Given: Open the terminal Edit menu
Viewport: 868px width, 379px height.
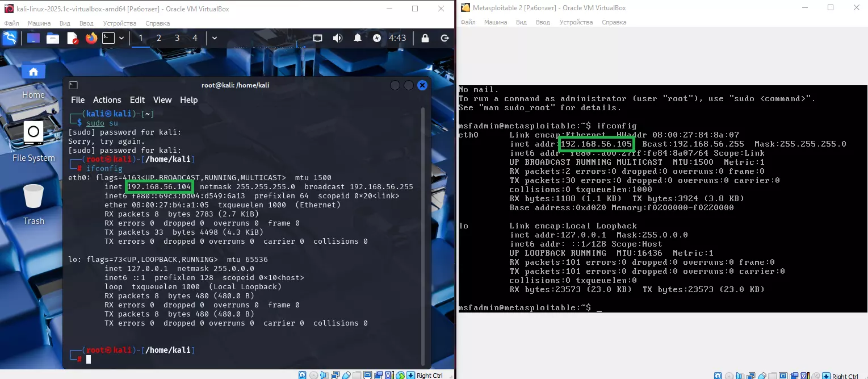Looking at the screenshot, I should [x=137, y=100].
